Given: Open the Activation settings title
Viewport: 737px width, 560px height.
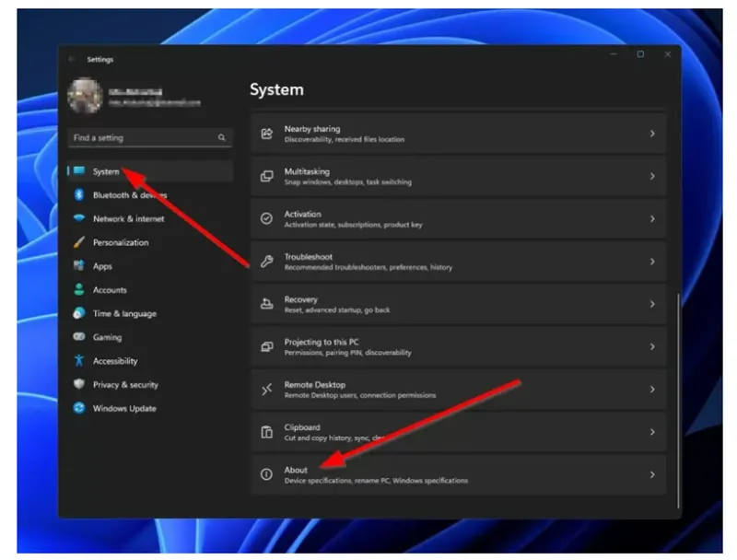Looking at the screenshot, I should point(303,214).
